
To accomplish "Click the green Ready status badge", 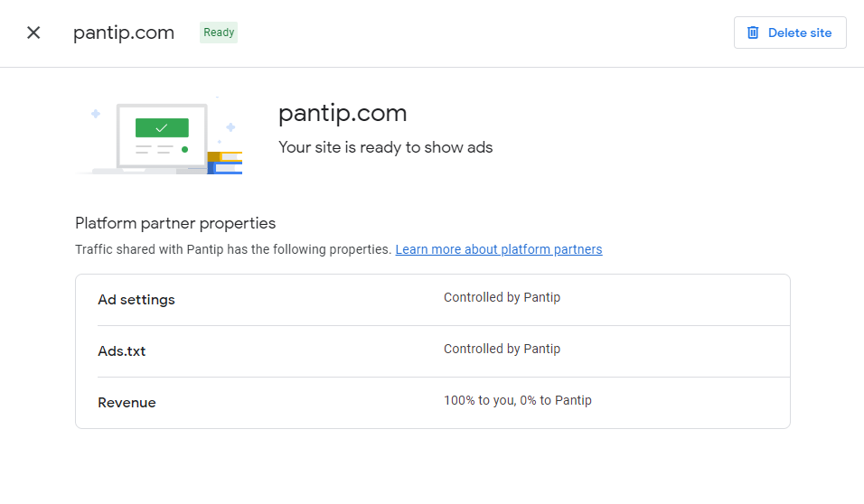I will coord(219,33).
